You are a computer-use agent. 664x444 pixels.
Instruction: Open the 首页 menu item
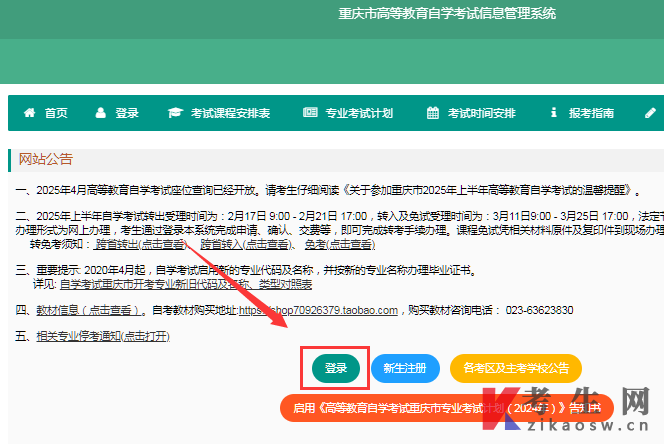[x=56, y=113]
